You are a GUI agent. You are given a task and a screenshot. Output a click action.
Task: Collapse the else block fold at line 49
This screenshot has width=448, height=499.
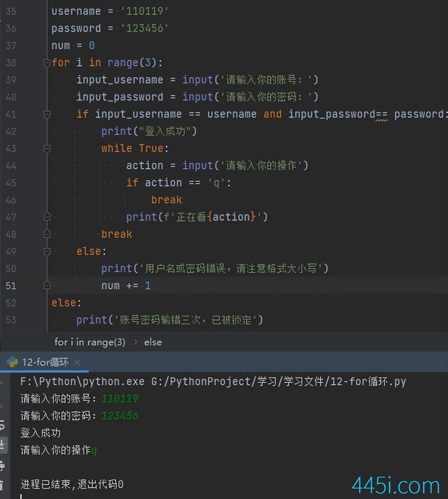pos(47,251)
